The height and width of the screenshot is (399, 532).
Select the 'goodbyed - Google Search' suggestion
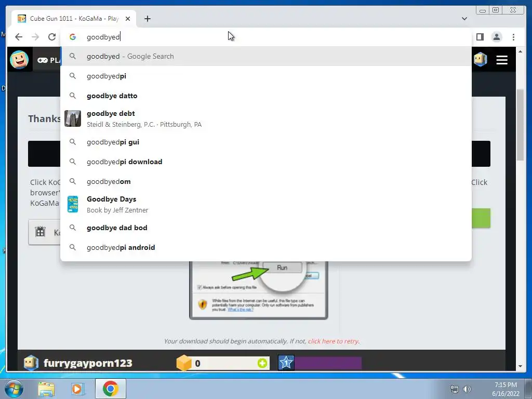tap(266, 56)
